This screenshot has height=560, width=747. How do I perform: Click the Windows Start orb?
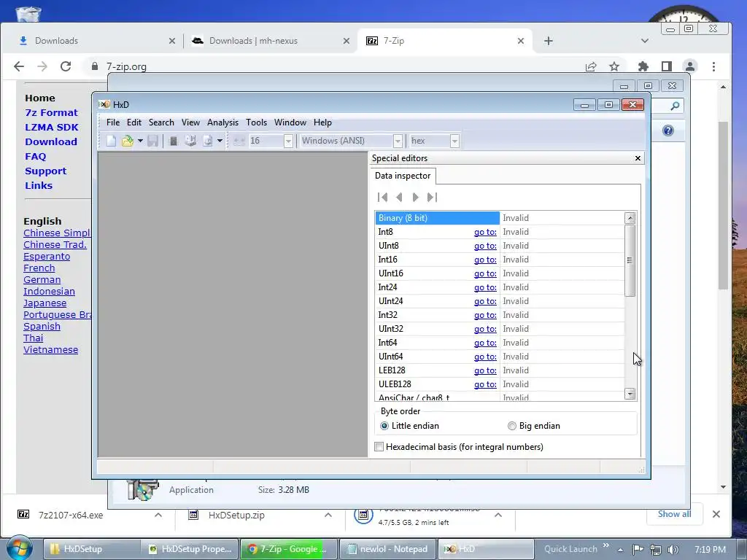(x=19, y=548)
